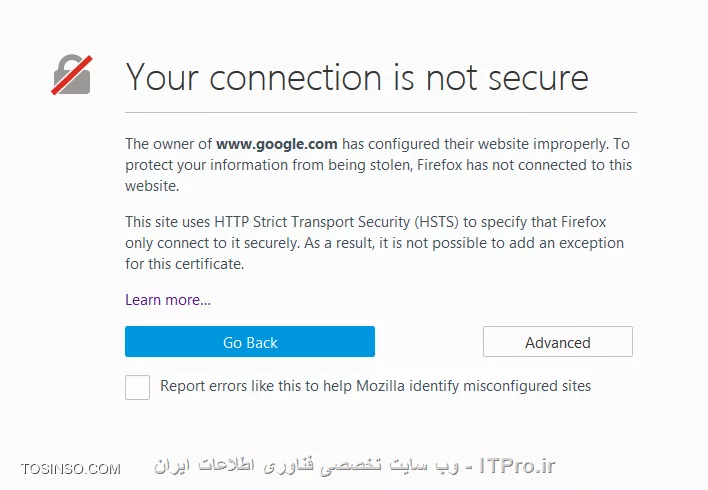The height and width of the screenshot is (490, 708).
Task: Click the 'Your connection is not secure' heading
Action: [x=357, y=77]
